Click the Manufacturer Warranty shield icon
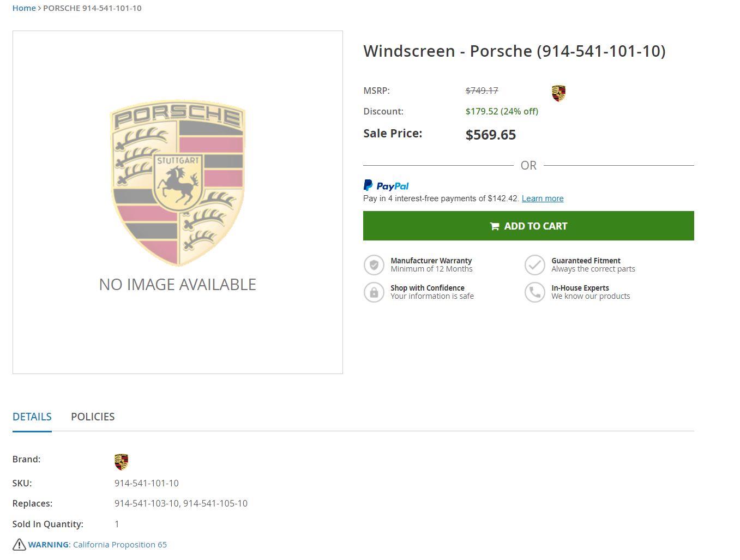The image size is (740, 560). click(374, 265)
